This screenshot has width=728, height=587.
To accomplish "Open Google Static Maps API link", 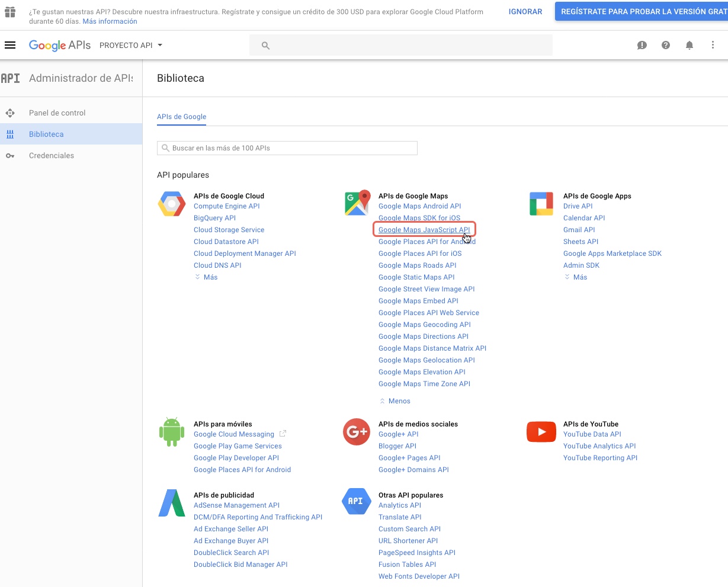I will (x=416, y=277).
